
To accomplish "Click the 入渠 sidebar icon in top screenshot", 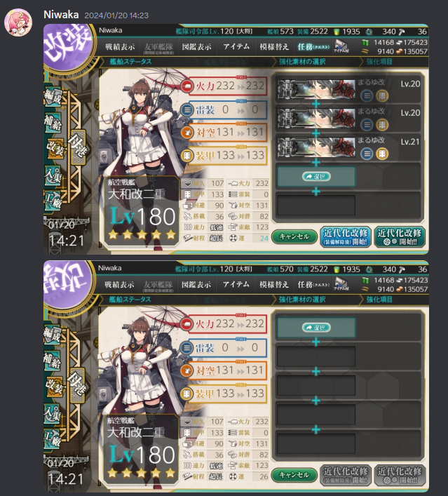I will (53, 176).
